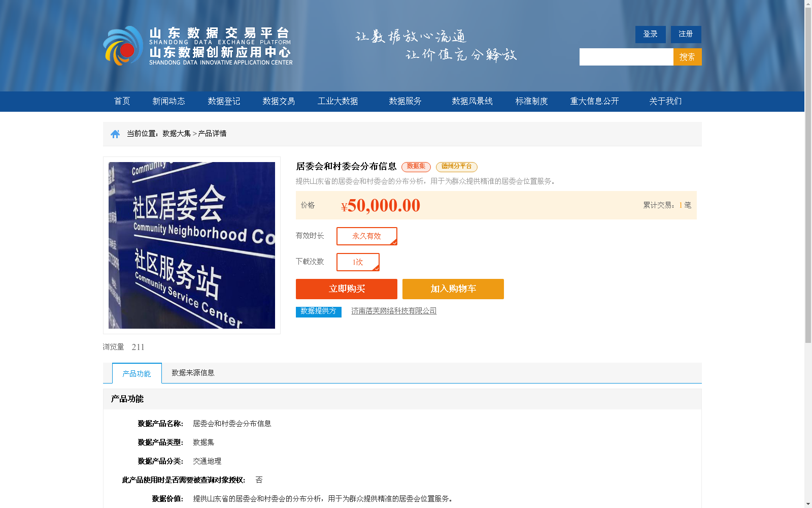Click the 注册 register button

(686, 34)
